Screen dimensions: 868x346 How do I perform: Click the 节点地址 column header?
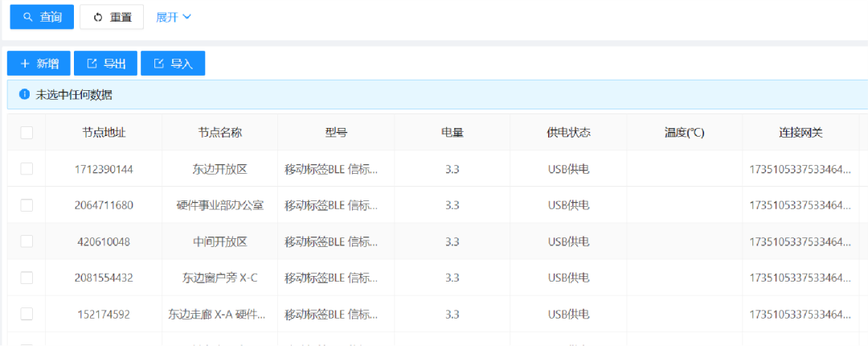point(104,133)
